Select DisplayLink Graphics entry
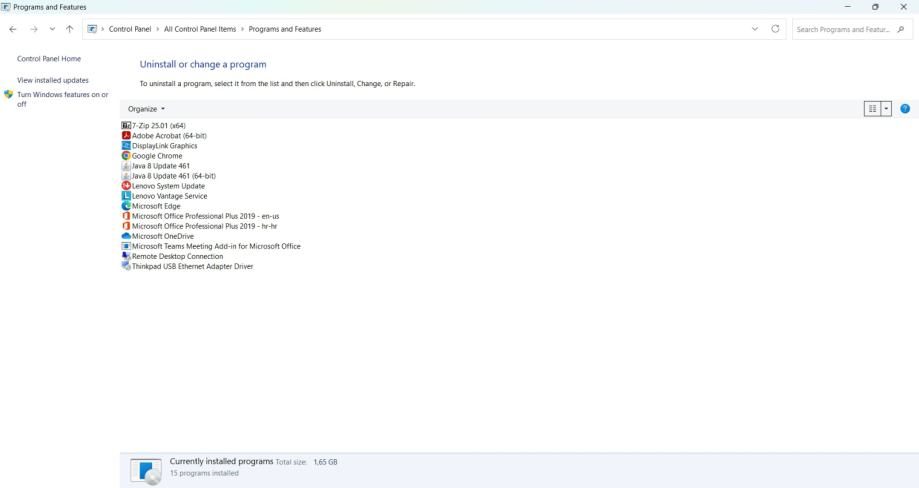The image size is (919, 488). tap(164, 145)
